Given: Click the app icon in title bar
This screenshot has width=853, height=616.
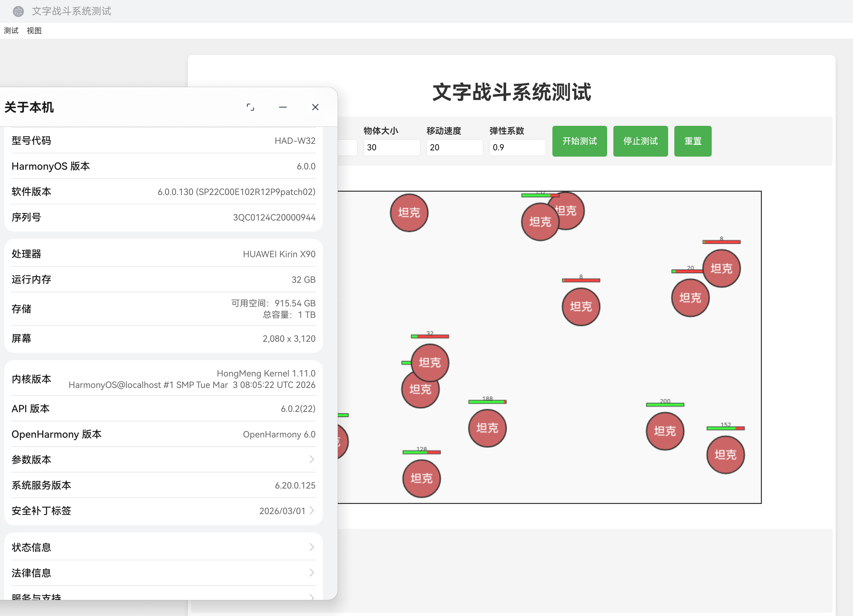Looking at the screenshot, I should 18,11.
